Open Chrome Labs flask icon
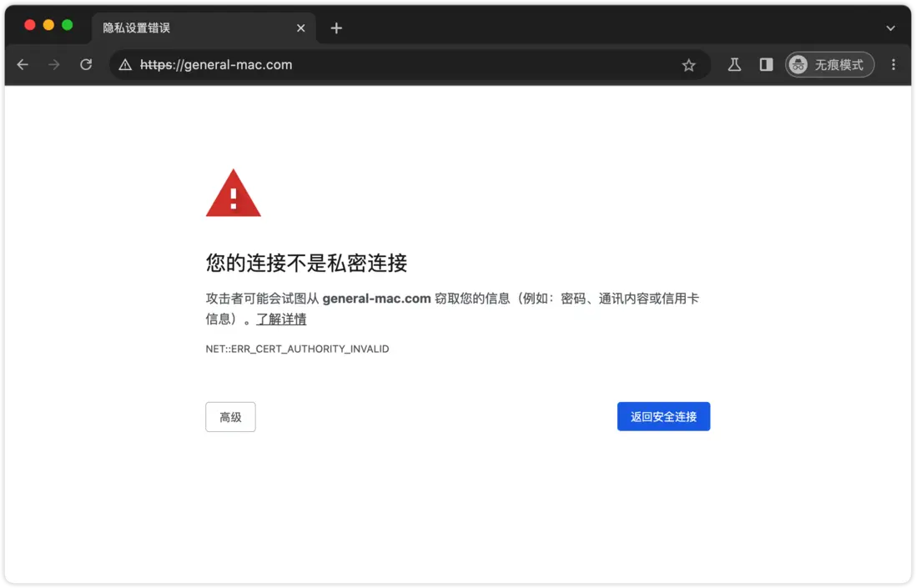 tap(734, 65)
